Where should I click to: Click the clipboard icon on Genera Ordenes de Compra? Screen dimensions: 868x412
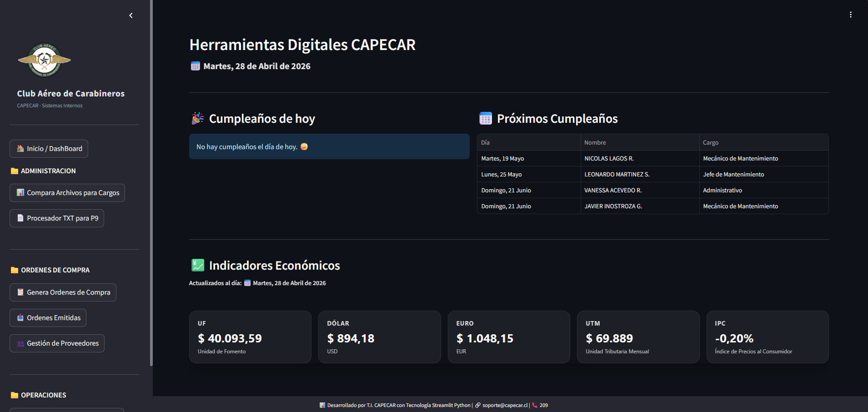tap(20, 292)
